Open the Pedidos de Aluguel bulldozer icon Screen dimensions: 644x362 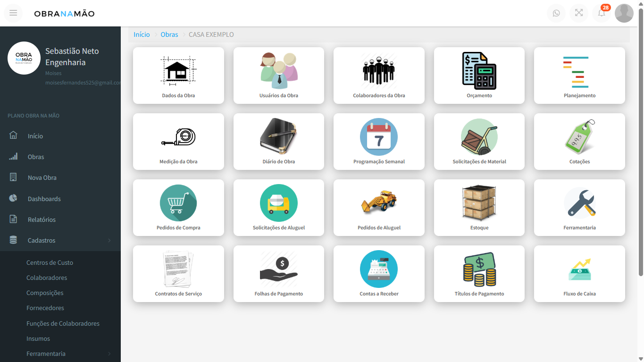(379, 202)
